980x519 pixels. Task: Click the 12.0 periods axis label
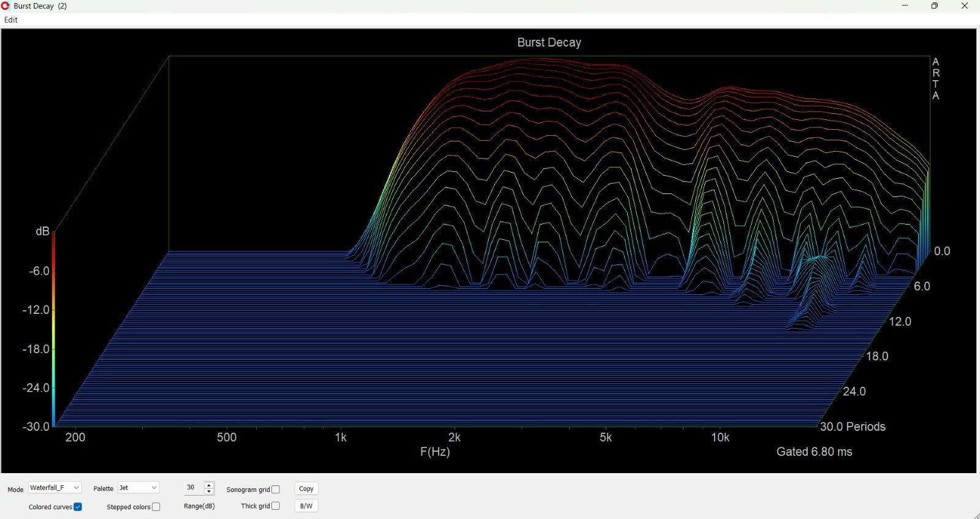900,321
